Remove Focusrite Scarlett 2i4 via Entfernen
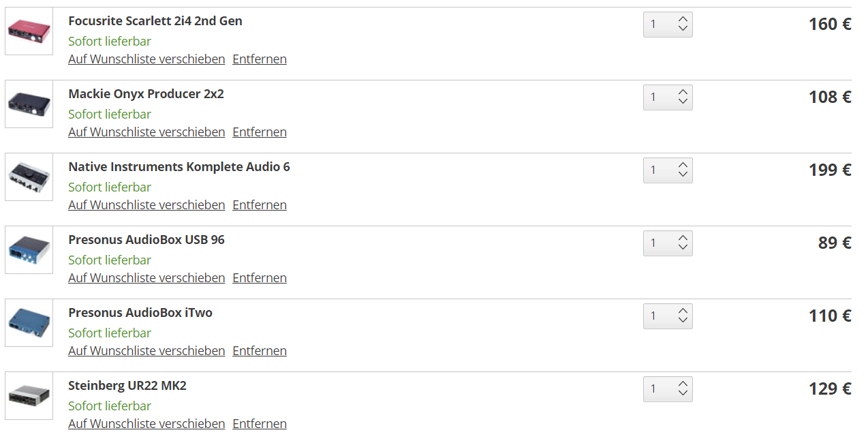Image resolution: width=868 pixels, height=441 pixels. [x=260, y=59]
